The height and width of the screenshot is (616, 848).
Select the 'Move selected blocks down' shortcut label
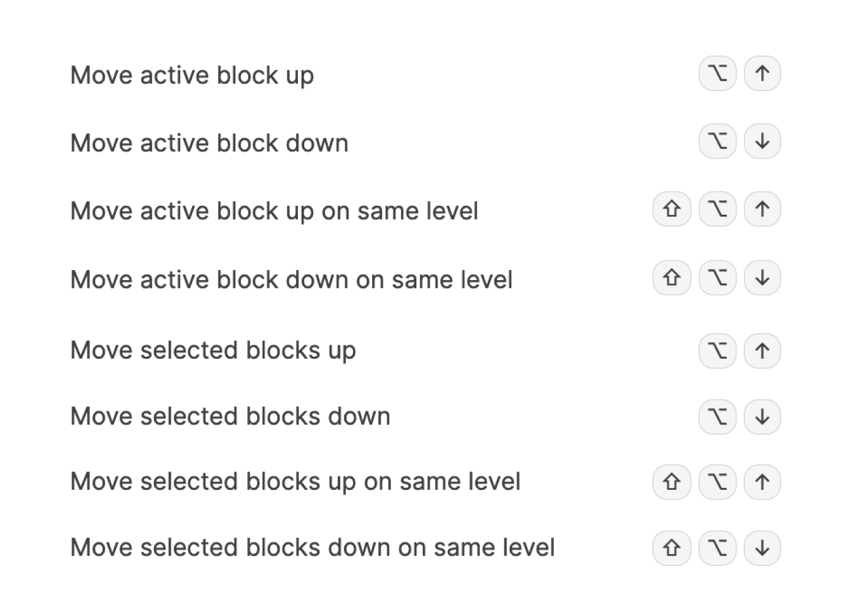point(230,416)
